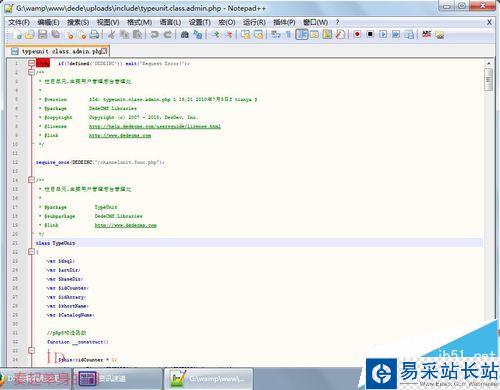Click the document map toolbar icon
Image resolution: width=500 pixels, height=390 pixels.
click(x=327, y=34)
